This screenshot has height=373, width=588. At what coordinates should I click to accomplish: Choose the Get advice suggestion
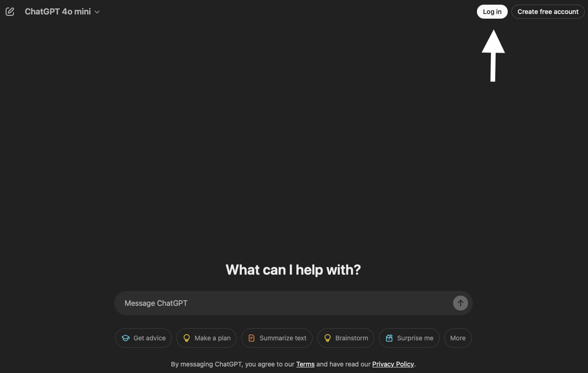pos(143,338)
